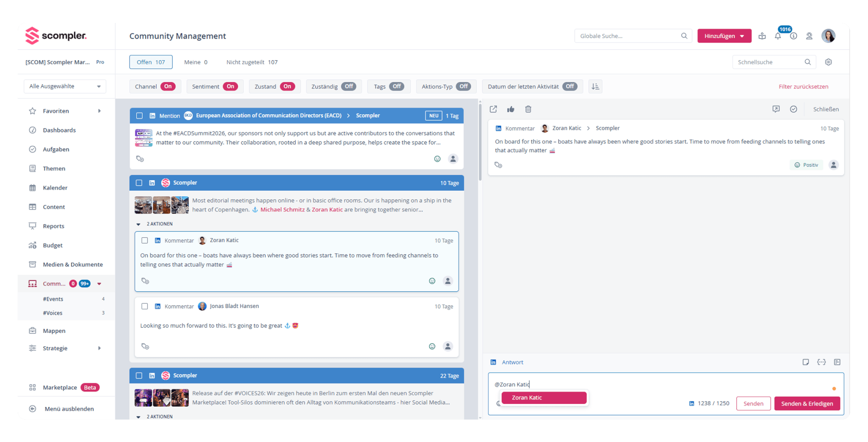The image size is (868, 442).
Task: Switch to the Nicht zugeteilt tab
Action: point(252,62)
